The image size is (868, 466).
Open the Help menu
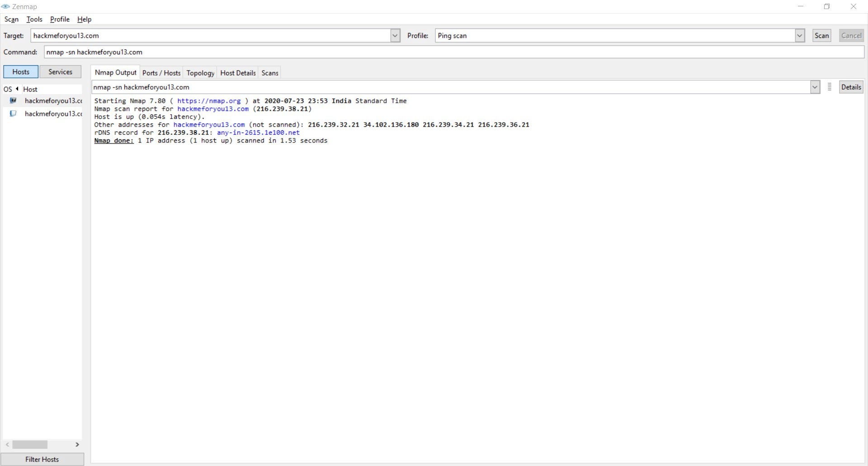tap(84, 19)
